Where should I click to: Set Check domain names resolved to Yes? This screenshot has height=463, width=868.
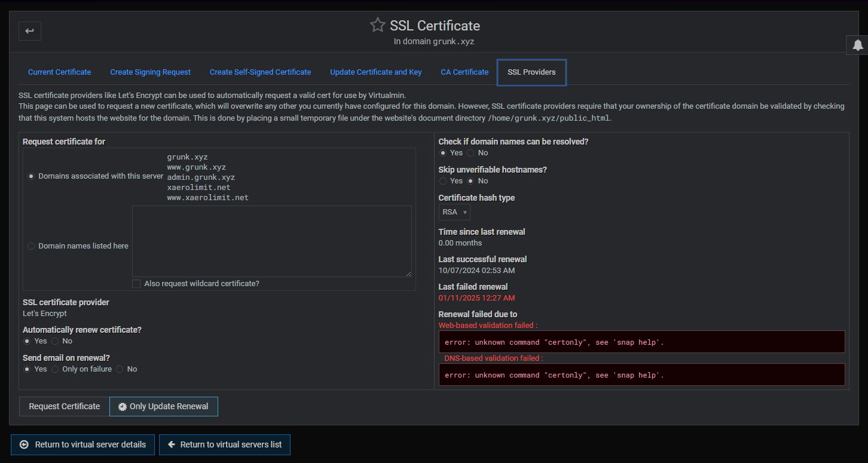(443, 153)
